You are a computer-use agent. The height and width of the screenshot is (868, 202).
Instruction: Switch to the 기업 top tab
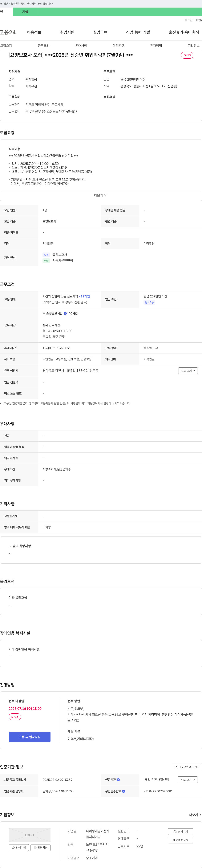point(25,12)
